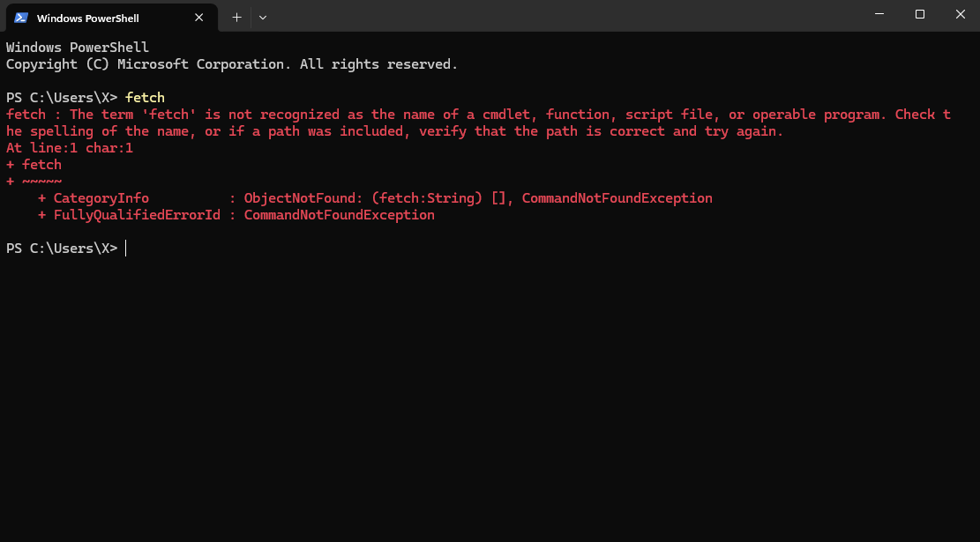Close the Windows PowerShell tab
Viewport: 980px width, 542px height.
click(198, 18)
